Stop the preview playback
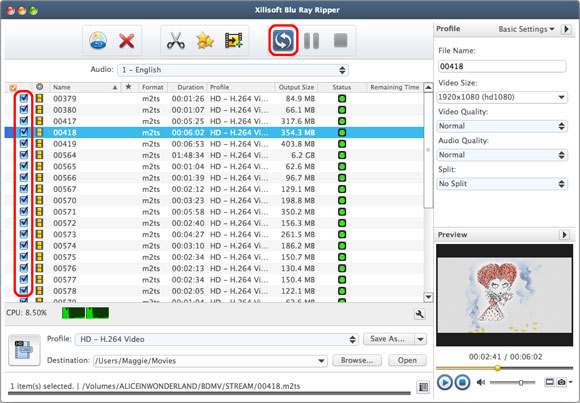 (462, 382)
